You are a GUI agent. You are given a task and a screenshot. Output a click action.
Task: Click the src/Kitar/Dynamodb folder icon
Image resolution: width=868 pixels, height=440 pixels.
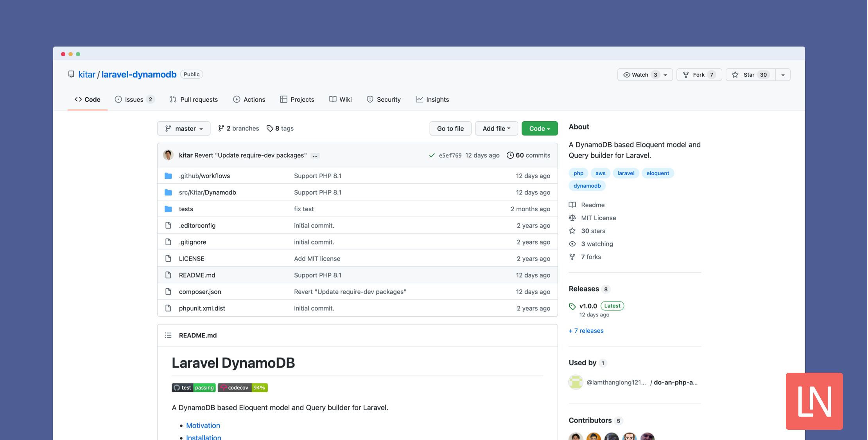tap(168, 192)
